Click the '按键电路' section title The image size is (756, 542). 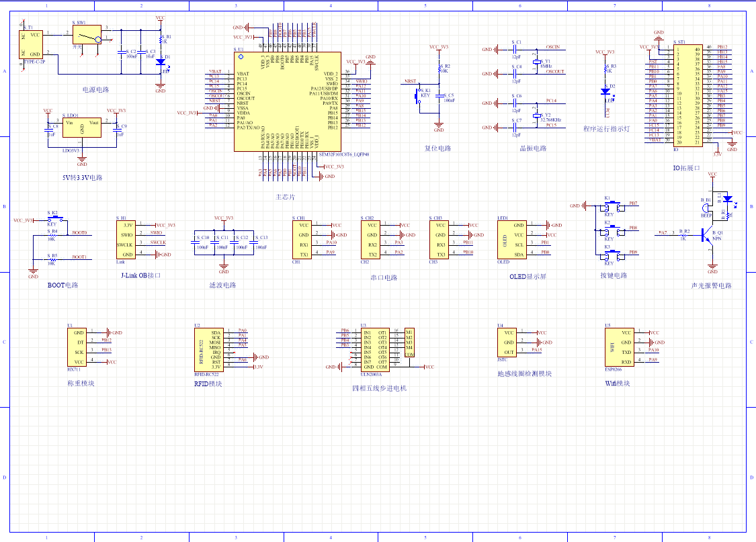click(x=614, y=275)
